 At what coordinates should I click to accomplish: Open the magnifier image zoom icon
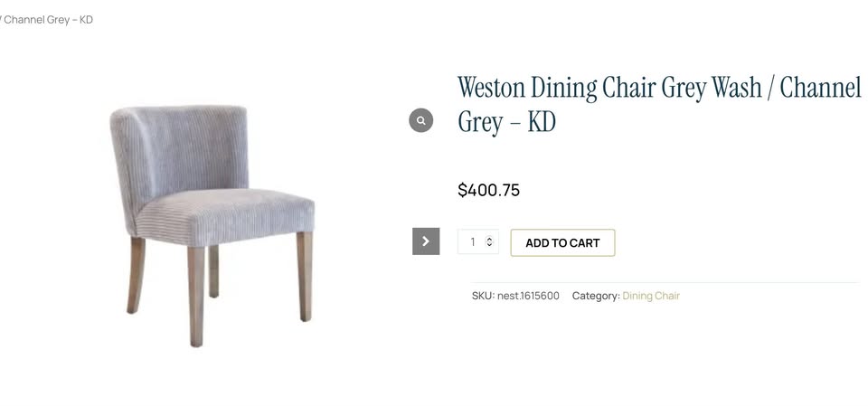420,120
